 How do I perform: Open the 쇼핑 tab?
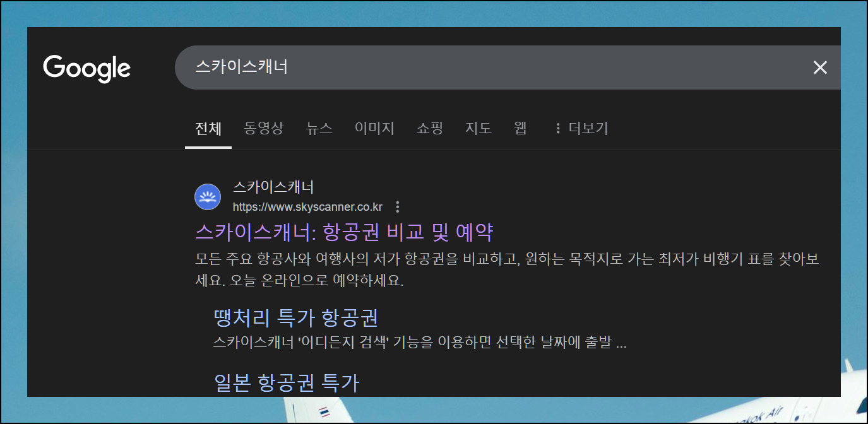[430, 129]
